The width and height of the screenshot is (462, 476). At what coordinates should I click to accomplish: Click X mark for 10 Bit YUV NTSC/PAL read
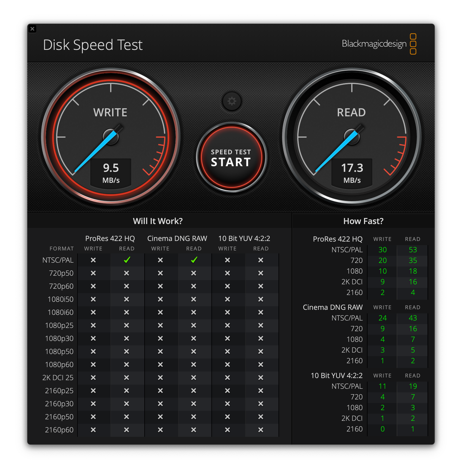[261, 260]
